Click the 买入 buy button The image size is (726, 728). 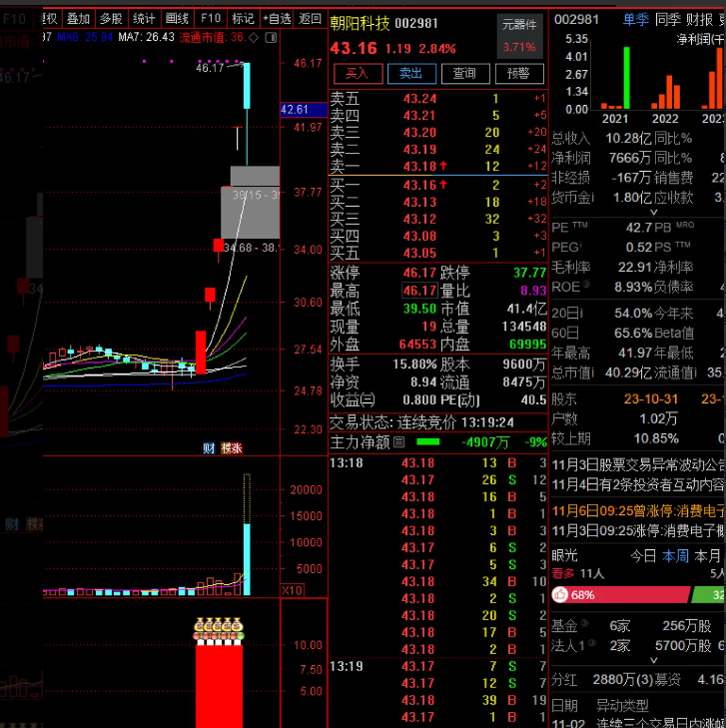pos(357,73)
